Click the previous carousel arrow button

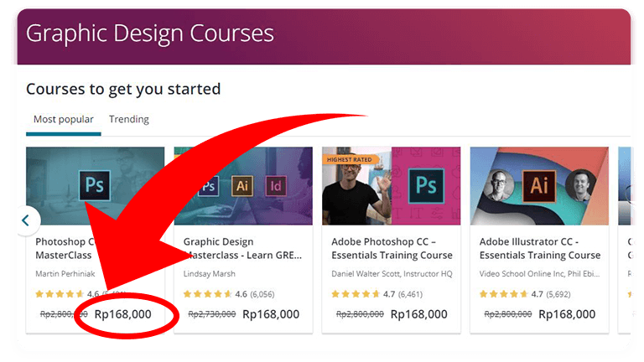click(25, 220)
